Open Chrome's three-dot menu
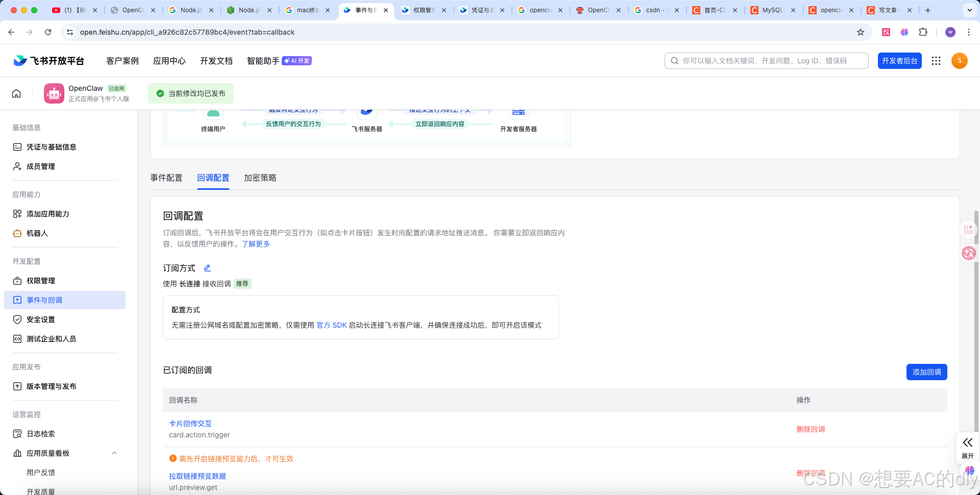This screenshot has height=495, width=980. [x=969, y=32]
